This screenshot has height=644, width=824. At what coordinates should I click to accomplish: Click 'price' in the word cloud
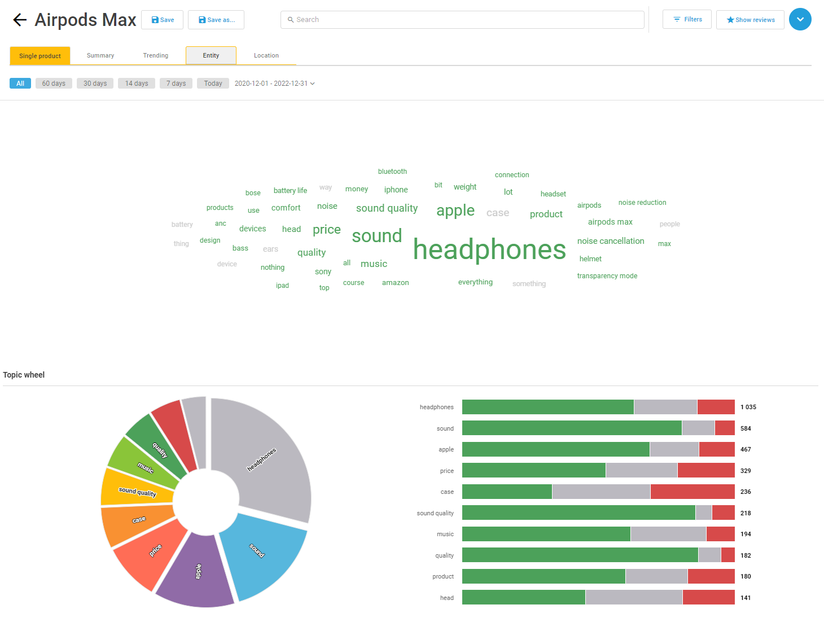point(327,230)
